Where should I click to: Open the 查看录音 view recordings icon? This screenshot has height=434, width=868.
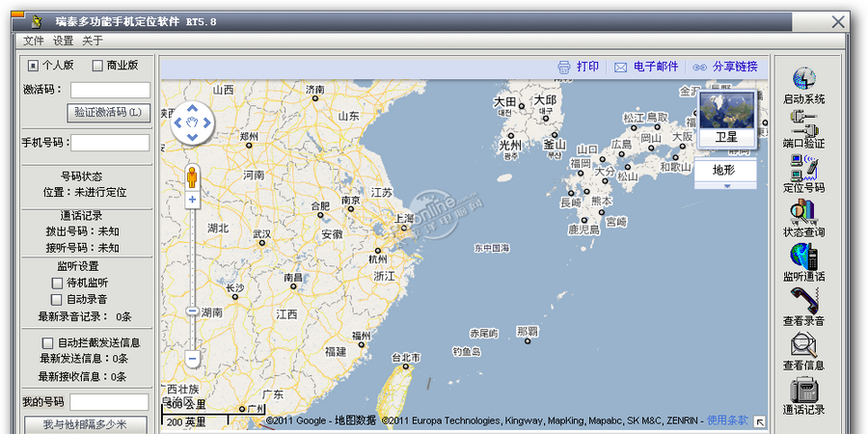803,301
